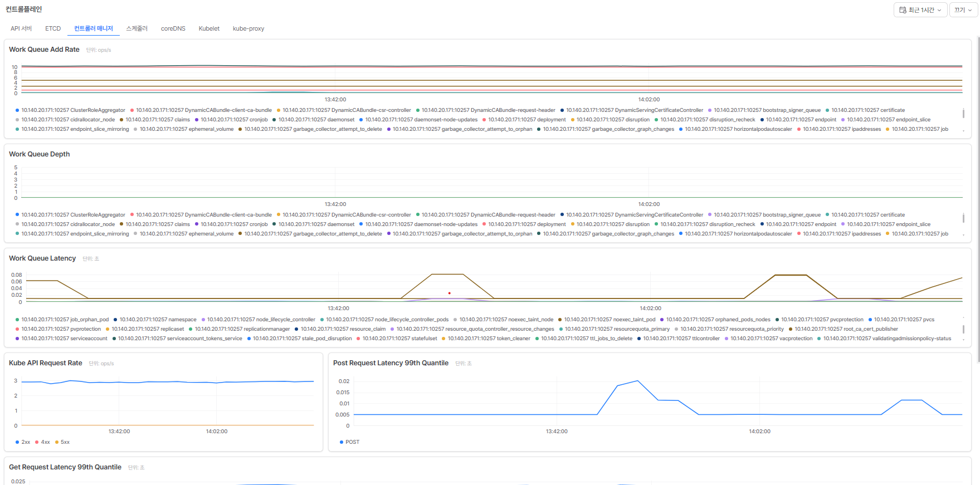The height and width of the screenshot is (485, 980).
Task: Toggle ephemeral_volume series in Work Queue Depth legend
Action: click(184, 234)
